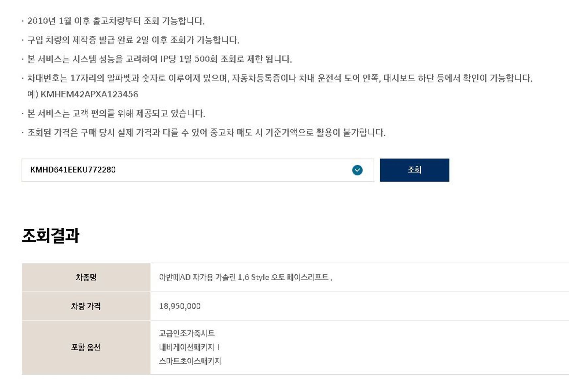Click the 조회된 가격은 구매 당시 disclaimer
Viewport: 569px width, 392px height.
206,133
